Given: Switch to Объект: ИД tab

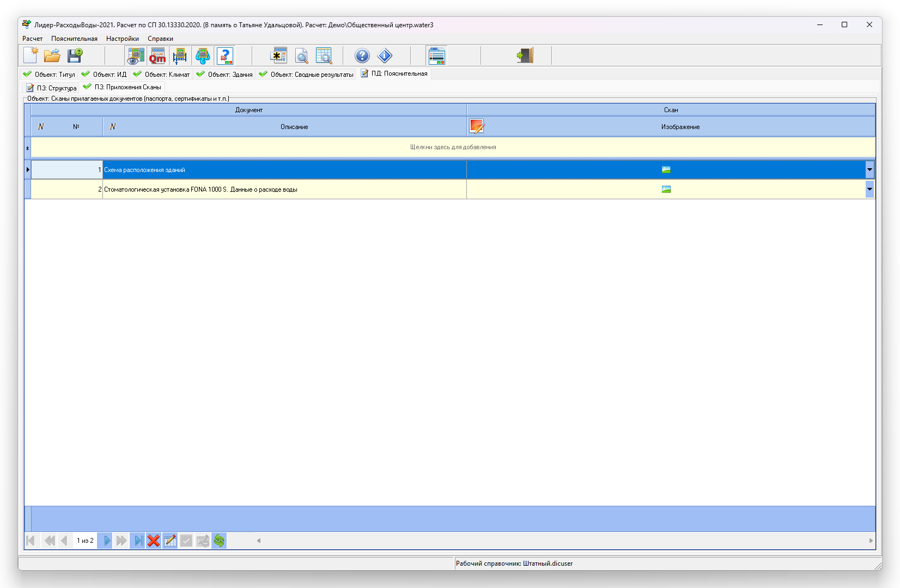Looking at the screenshot, I should coord(104,74).
